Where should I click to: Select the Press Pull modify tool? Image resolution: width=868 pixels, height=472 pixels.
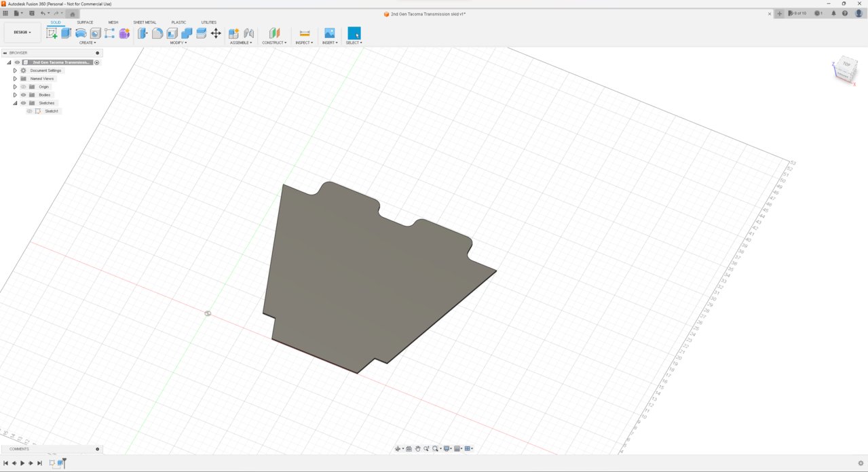coord(143,33)
